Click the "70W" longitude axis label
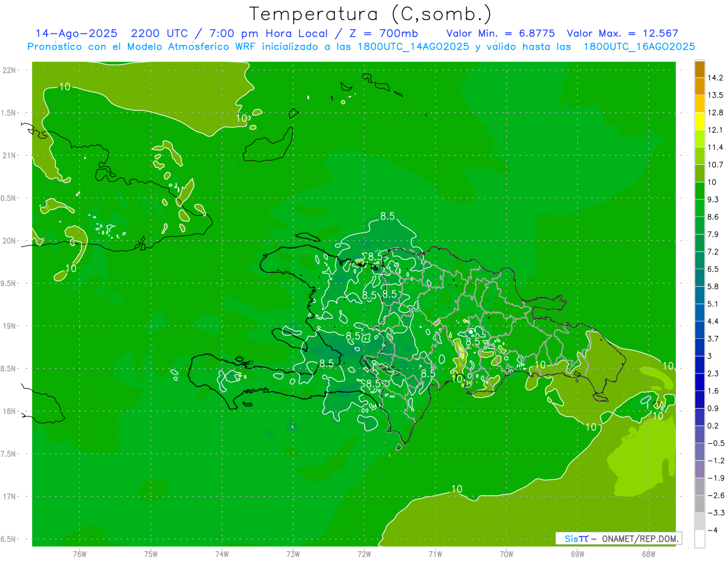The height and width of the screenshot is (562, 728). [507, 554]
